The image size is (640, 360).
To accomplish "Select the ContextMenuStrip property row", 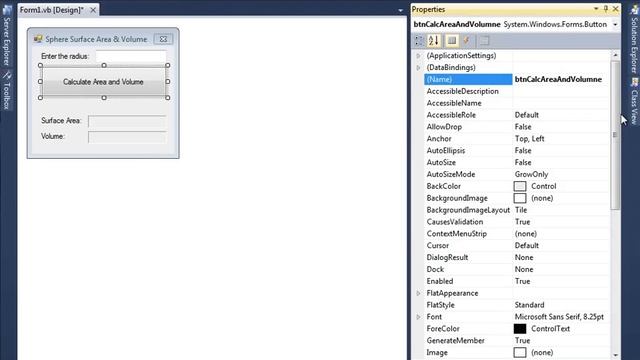I will click(517, 234).
